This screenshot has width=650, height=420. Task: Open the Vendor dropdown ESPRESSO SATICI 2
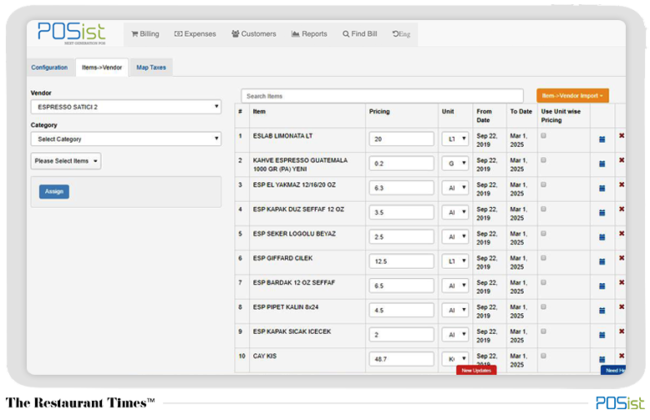(x=126, y=107)
